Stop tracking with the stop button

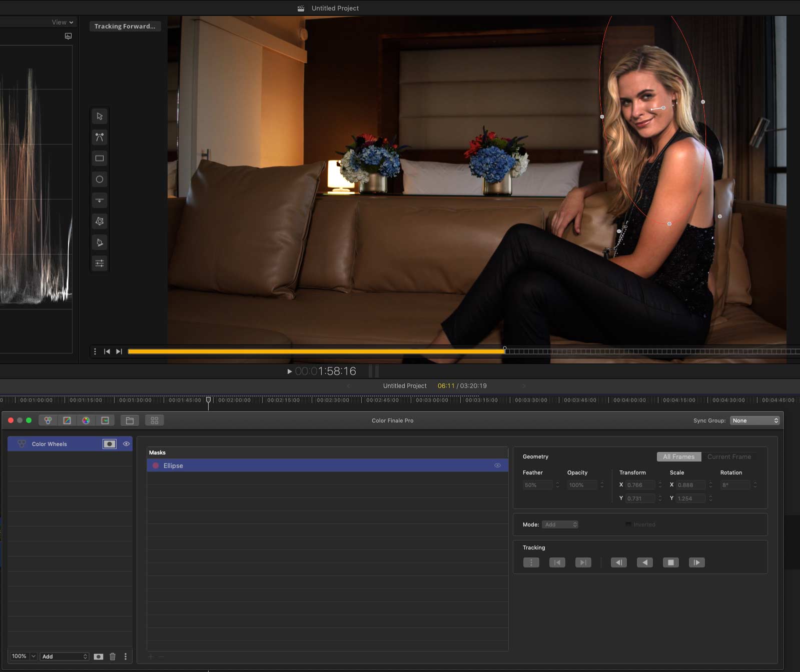pyautogui.click(x=671, y=562)
